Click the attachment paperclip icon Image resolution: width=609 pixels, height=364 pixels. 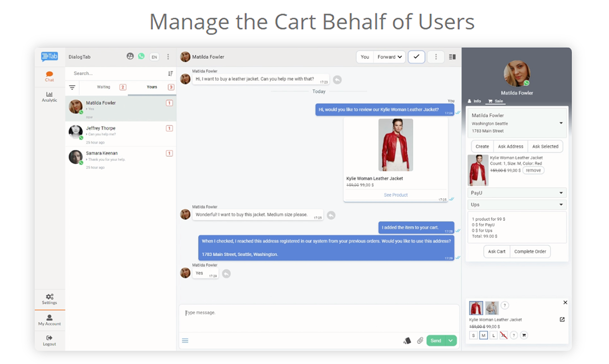420,341
